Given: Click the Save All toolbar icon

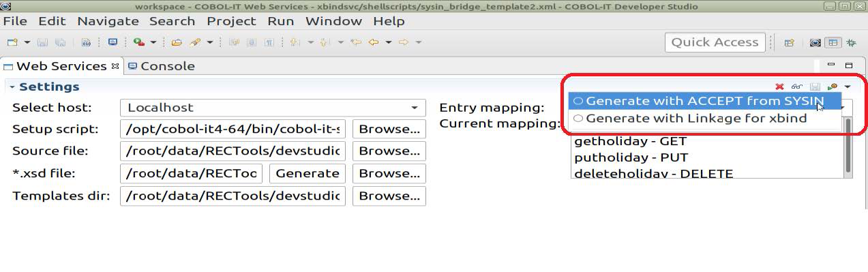Looking at the screenshot, I should [x=60, y=42].
